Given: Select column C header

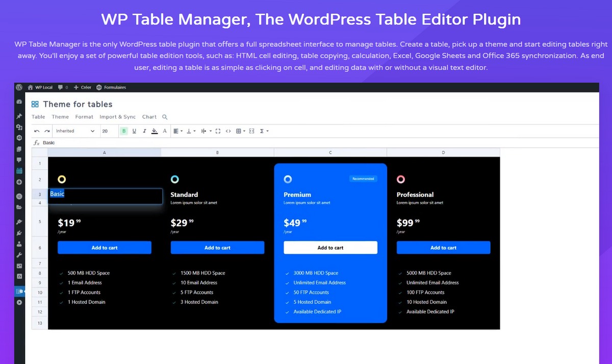Looking at the screenshot, I should (x=330, y=152).
